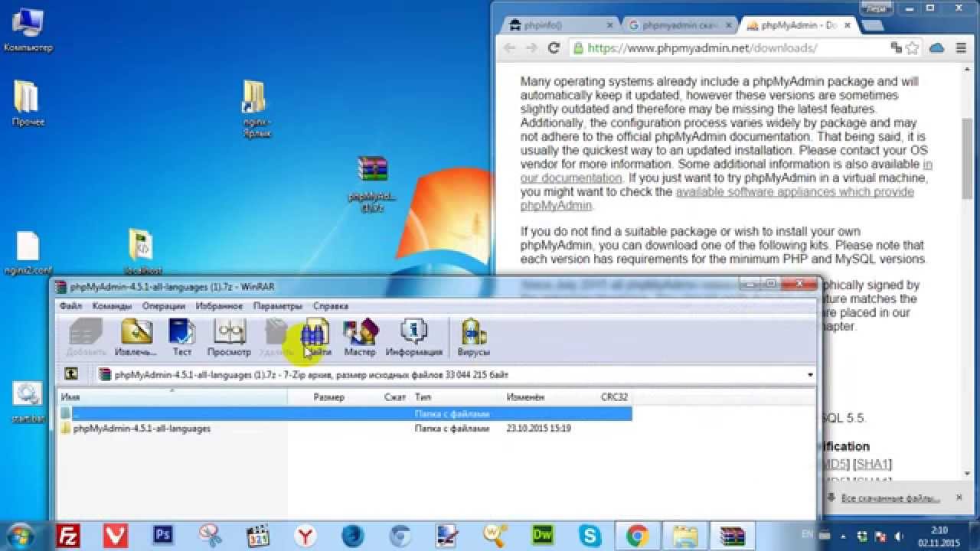Reload the phpMyAdmin downloads page
The image size is (980, 551).
click(554, 48)
